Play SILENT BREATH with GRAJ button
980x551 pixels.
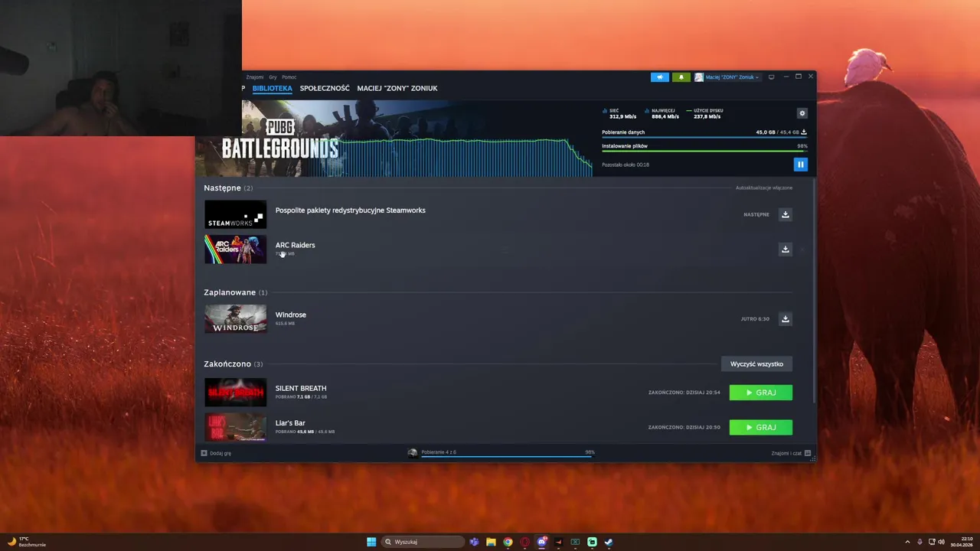(760, 393)
